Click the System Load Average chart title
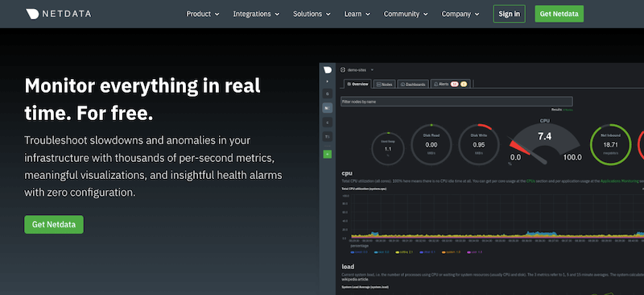The image size is (644, 295). [365, 287]
